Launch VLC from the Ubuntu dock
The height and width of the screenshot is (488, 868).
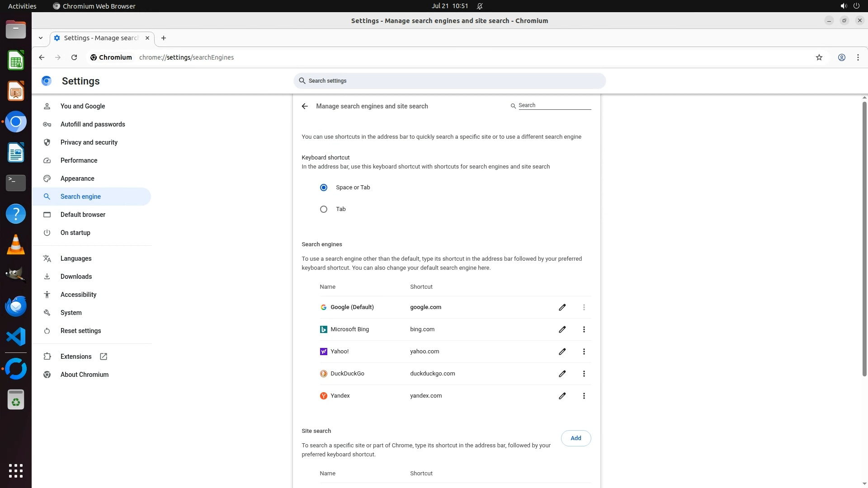[16, 244]
